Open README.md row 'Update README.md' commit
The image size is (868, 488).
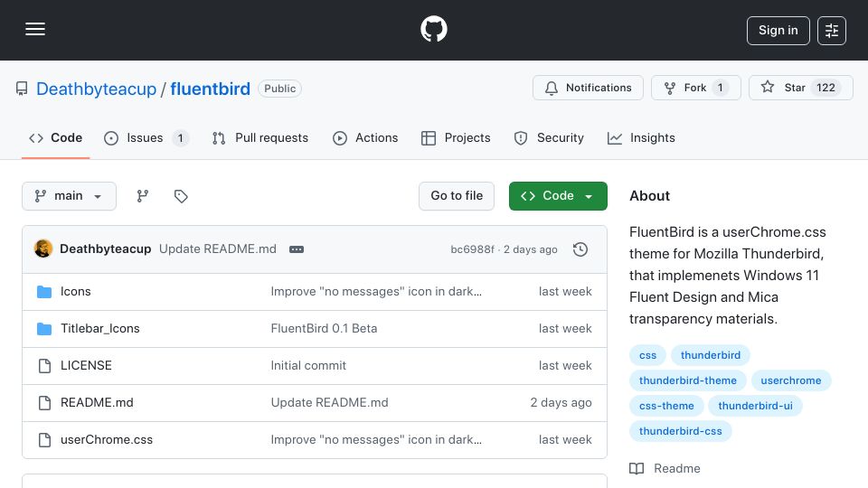pyautogui.click(x=329, y=403)
